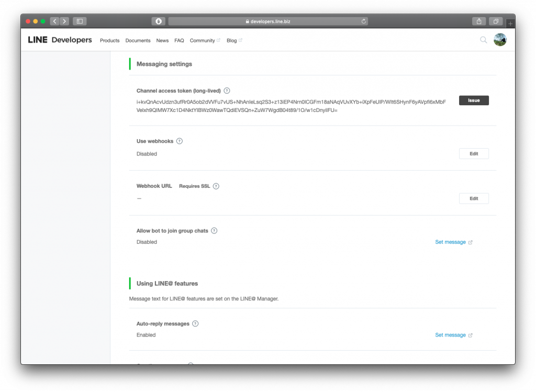Edit the Webhook URL

pos(474,198)
